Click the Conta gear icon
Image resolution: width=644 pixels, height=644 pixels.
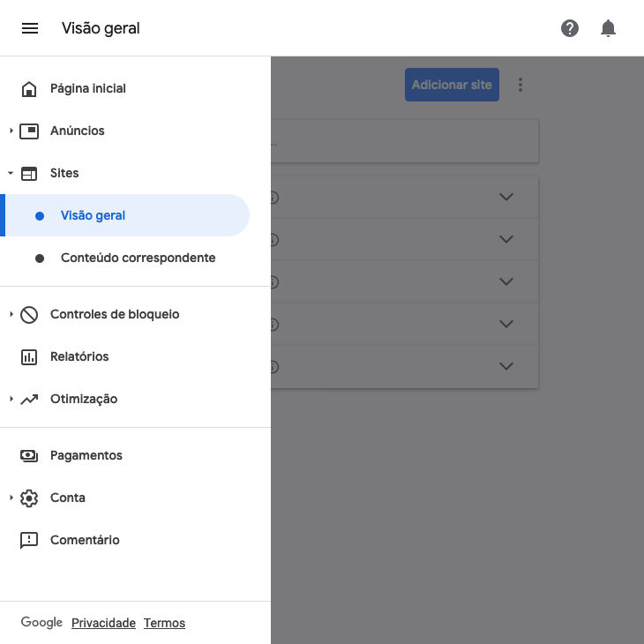pyautogui.click(x=29, y=498)
